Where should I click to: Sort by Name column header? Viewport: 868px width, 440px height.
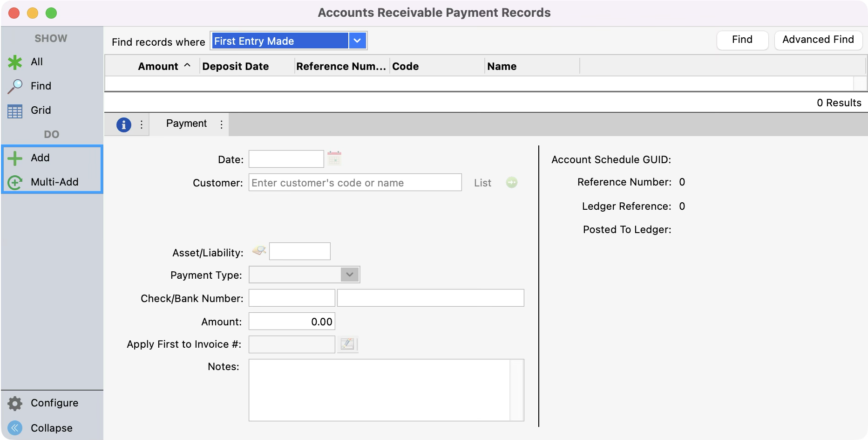point(532,66)
